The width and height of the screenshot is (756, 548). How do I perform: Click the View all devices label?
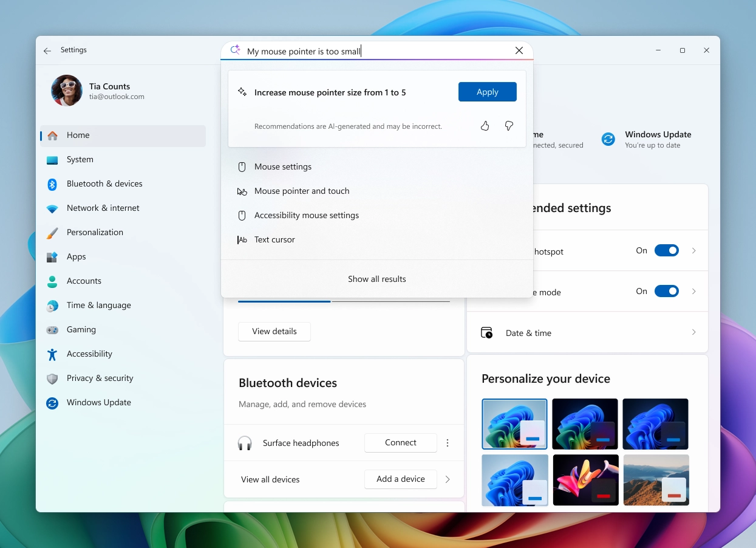coord(270,479)
